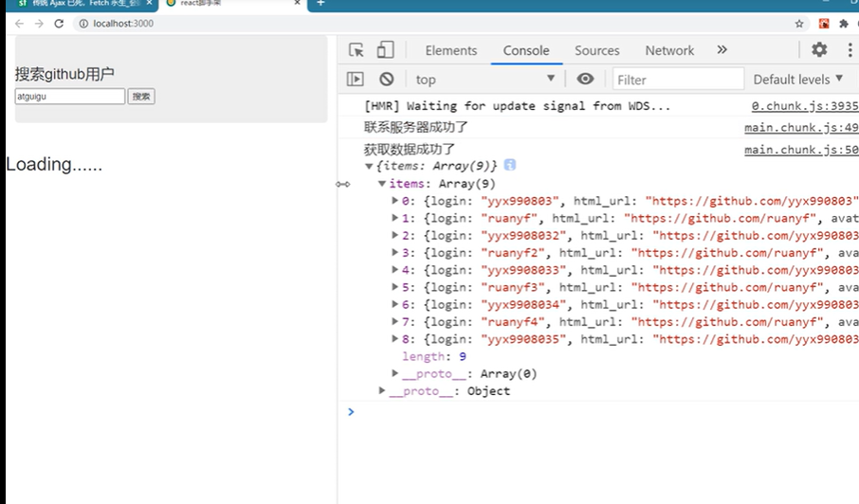This screenshot has width=859, height=504.
Task: Expand item 5 with login ruanyf3
Action: tap(394, 287)
